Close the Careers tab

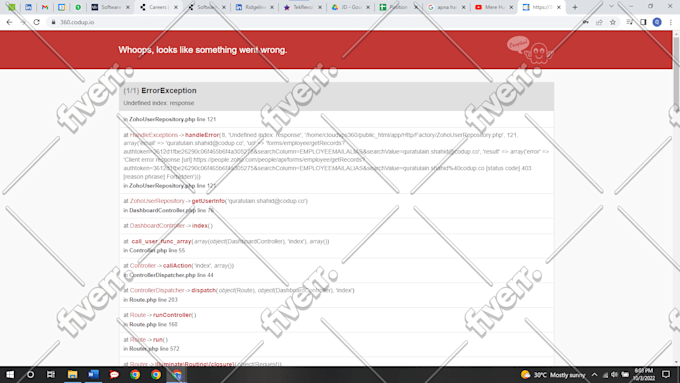(x=176, y=7)
